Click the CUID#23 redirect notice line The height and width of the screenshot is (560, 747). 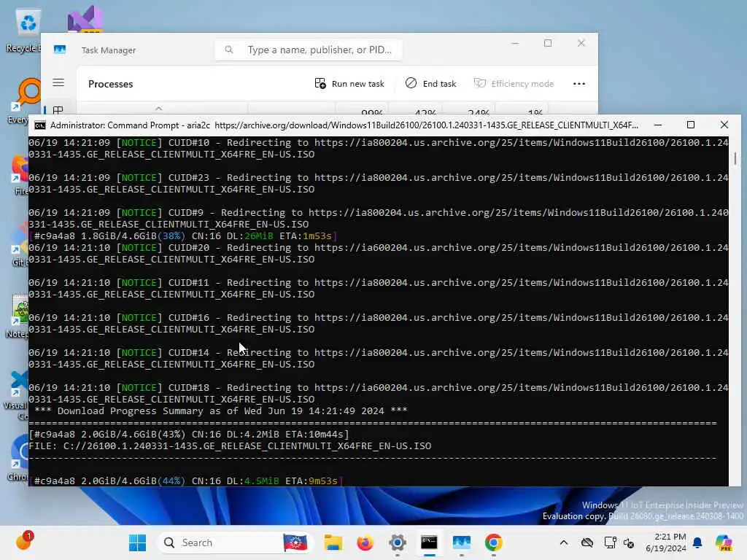pyautogui.click(x=379, y=183)
